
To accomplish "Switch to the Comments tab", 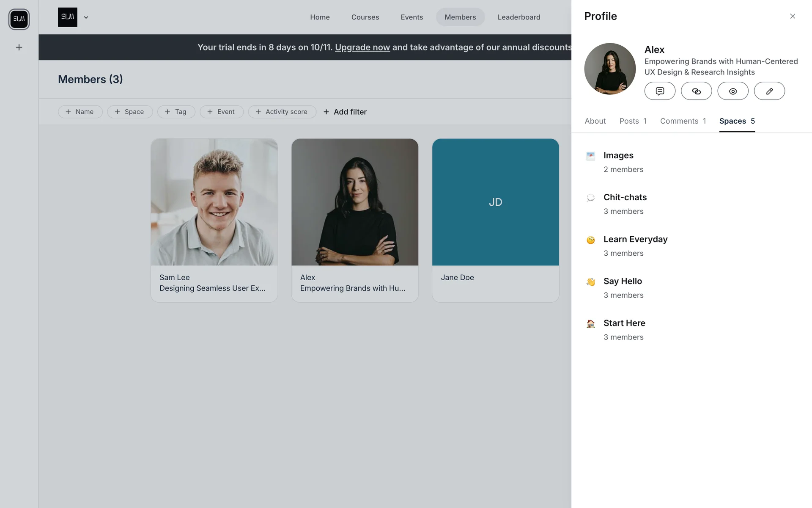I will [683, 121].
